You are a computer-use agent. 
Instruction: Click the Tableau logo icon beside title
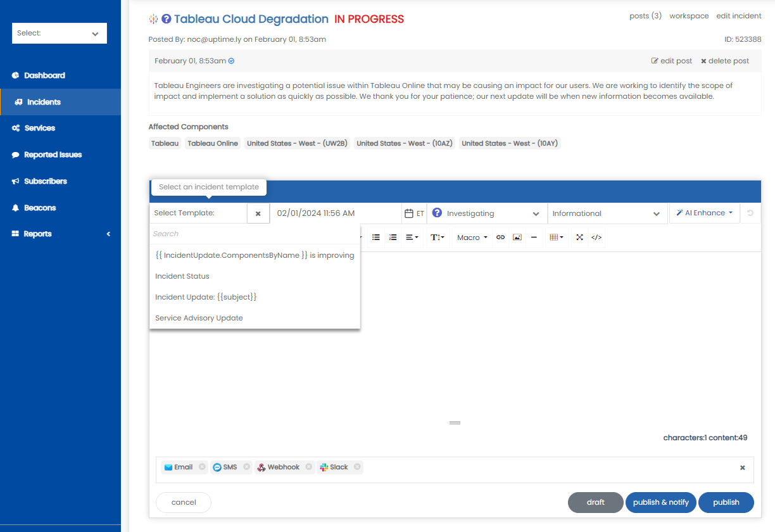coord(153,19)
